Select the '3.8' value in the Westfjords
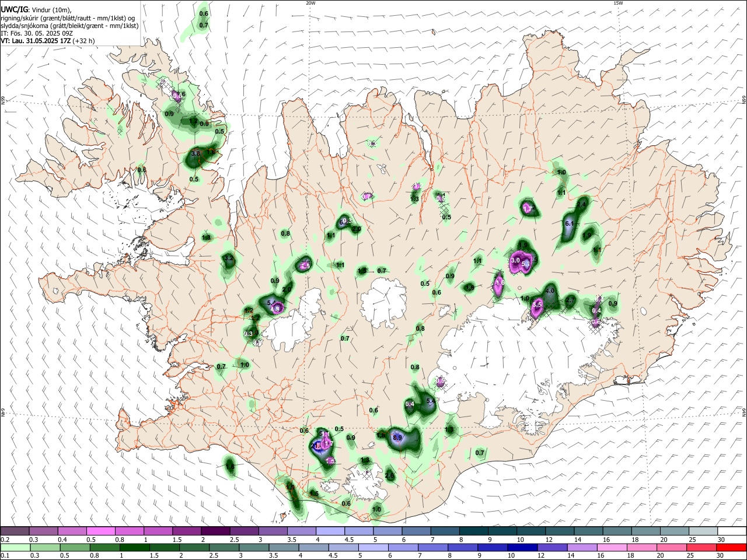747x560 pixels. point(196,153)
